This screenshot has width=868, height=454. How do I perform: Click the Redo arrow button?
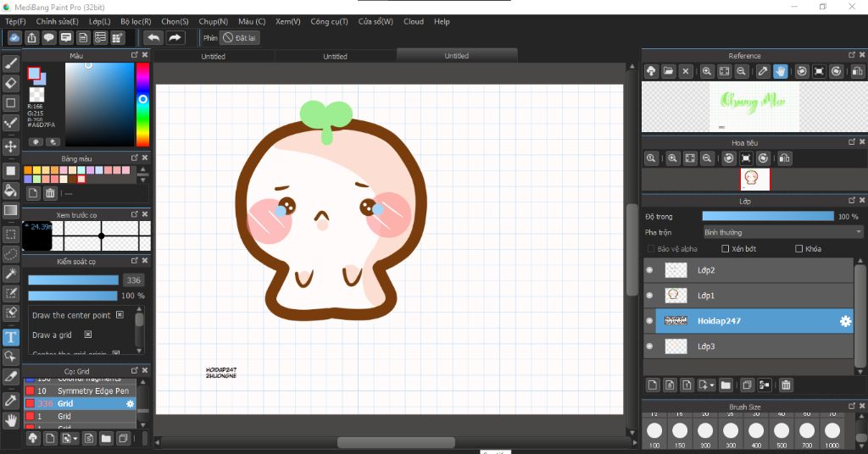(175, 37)
